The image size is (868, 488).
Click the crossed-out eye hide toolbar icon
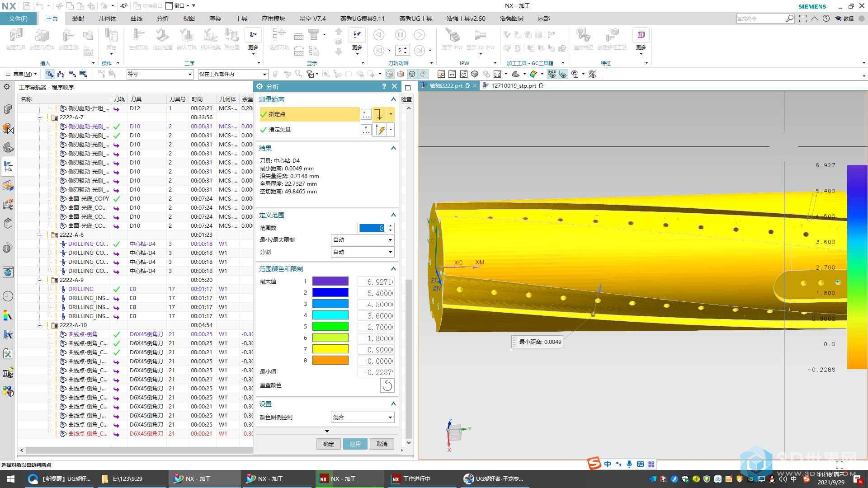592,74
